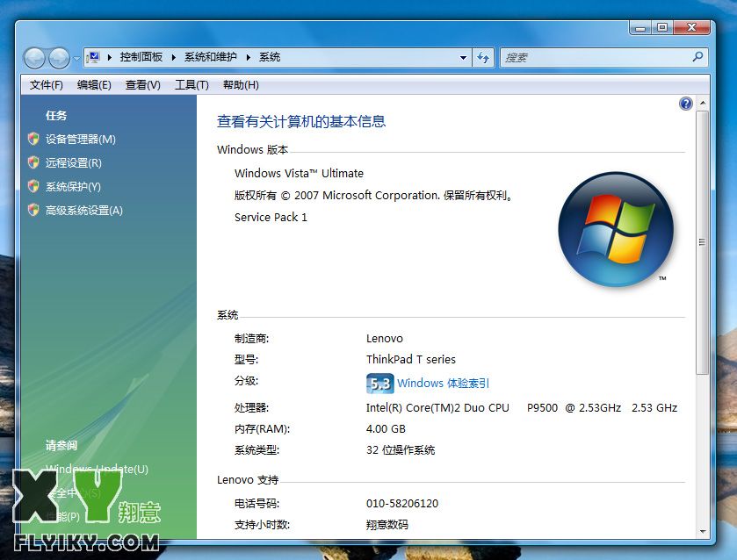Click the Windows Vista™ Ultimate edition text
737x560 pixels.
[x=299, y=174]
